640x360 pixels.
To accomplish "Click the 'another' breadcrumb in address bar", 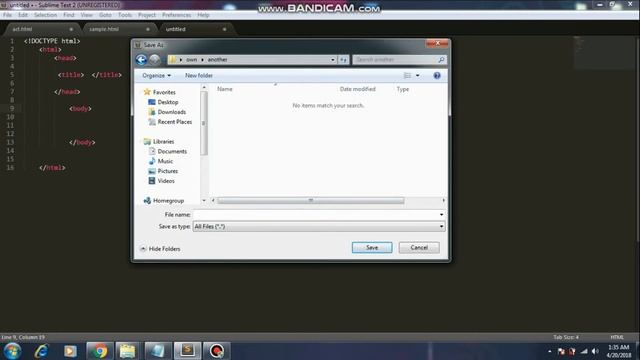I will 218,60.
